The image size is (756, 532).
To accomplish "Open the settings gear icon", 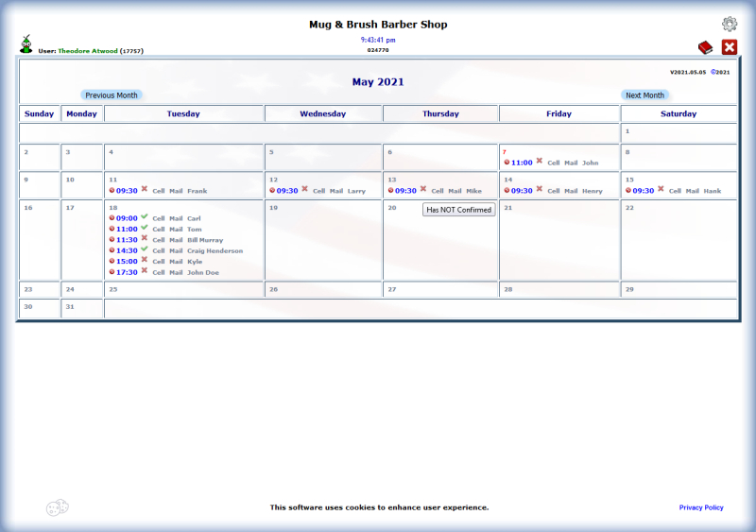I will coord(729,24).
